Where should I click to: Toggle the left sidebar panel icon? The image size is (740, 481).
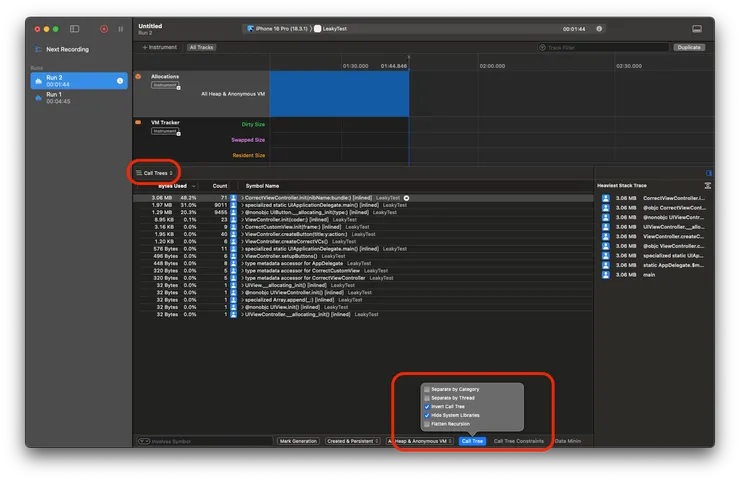pyautogui.click(x=74, y=29)
